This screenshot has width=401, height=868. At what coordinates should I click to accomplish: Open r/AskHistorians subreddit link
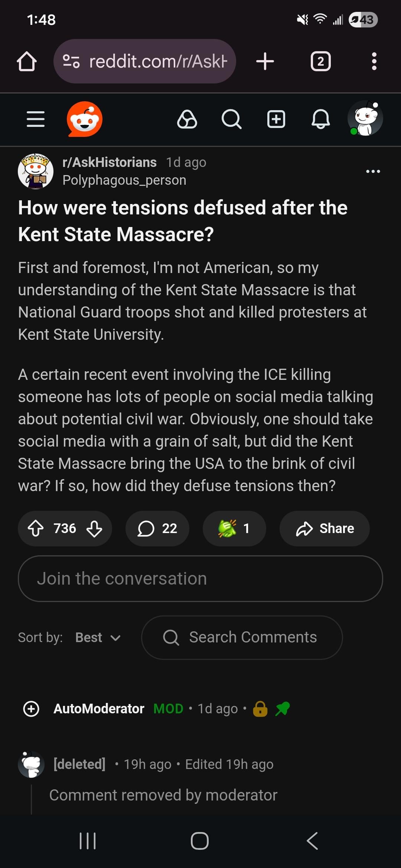[110, 162]
